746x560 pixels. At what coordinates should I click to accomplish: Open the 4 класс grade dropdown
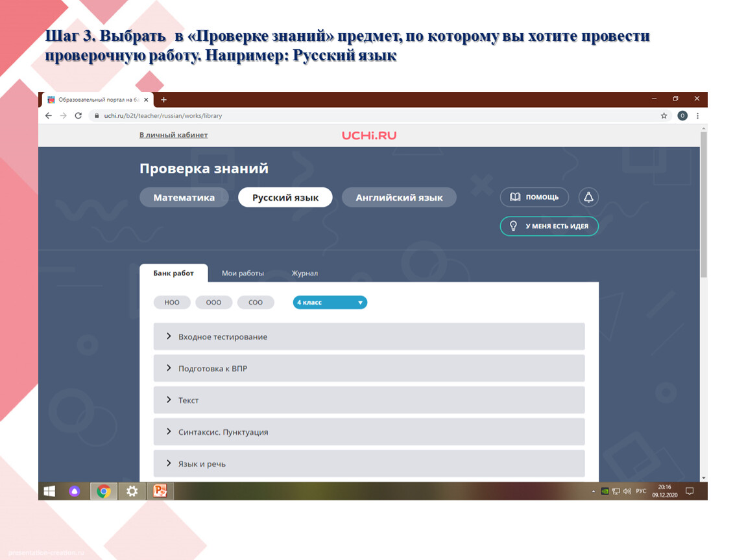pos(330,303)
